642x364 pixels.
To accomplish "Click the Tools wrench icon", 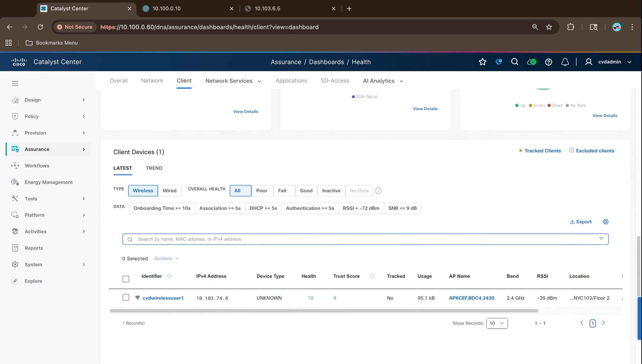I will [x=15, y=199].
